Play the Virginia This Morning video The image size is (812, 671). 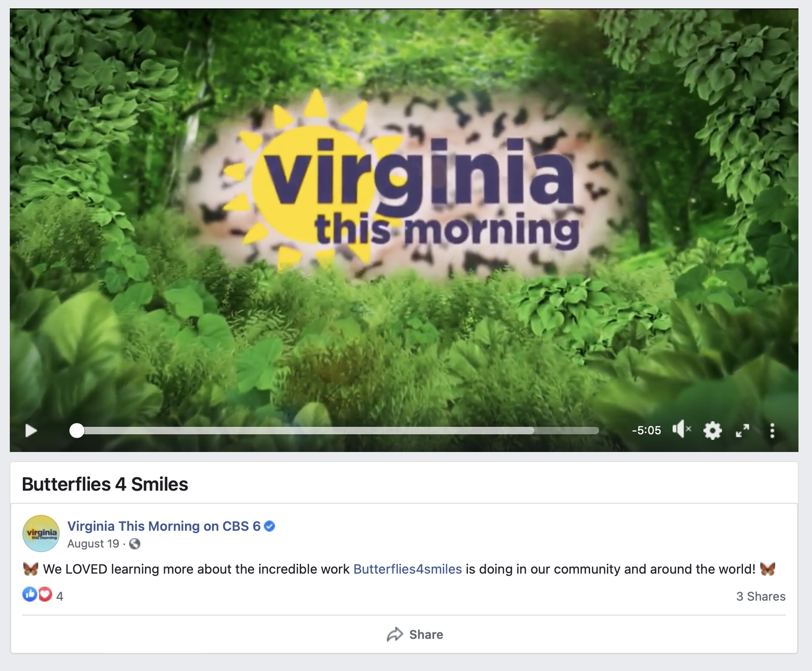point(31,431)
